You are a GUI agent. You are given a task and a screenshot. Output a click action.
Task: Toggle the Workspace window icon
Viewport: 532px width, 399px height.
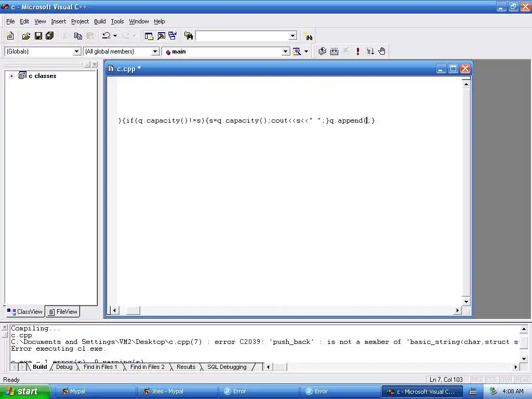149,36
